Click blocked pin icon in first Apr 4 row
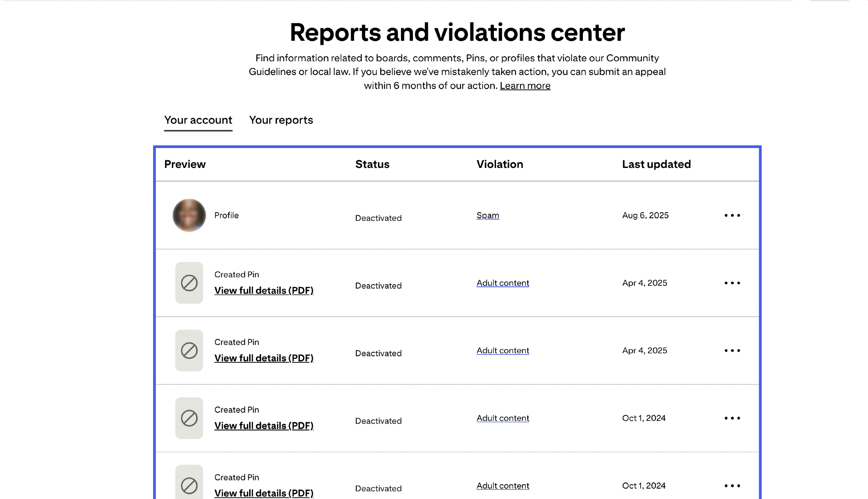Screen dimensions: 868x499 189,283
